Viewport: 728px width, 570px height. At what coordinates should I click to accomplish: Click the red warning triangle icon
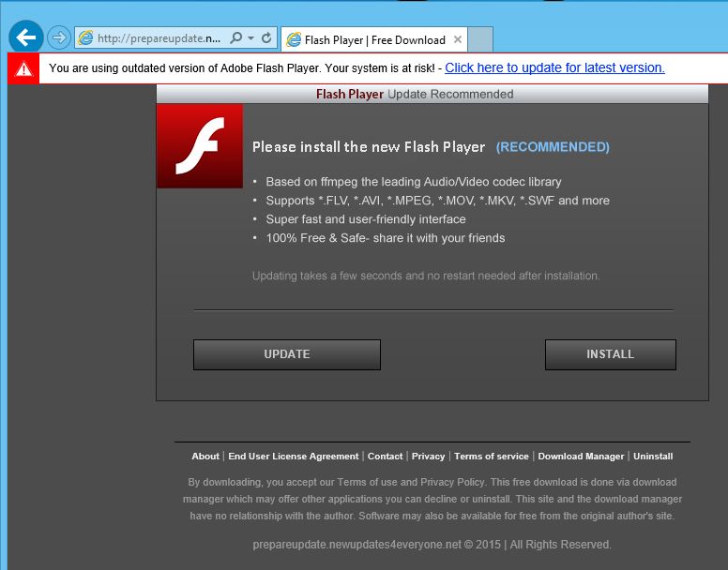[23, 68]
